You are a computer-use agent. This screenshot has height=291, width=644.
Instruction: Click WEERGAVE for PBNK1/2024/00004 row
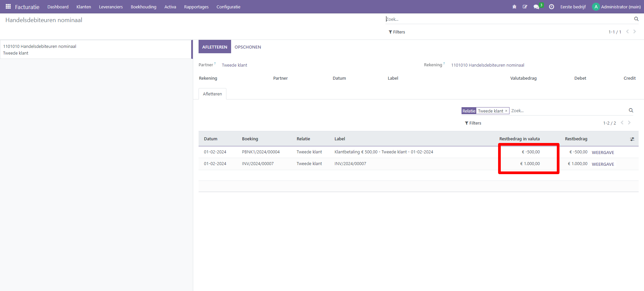pyautogui.click(x=603, y=152)
